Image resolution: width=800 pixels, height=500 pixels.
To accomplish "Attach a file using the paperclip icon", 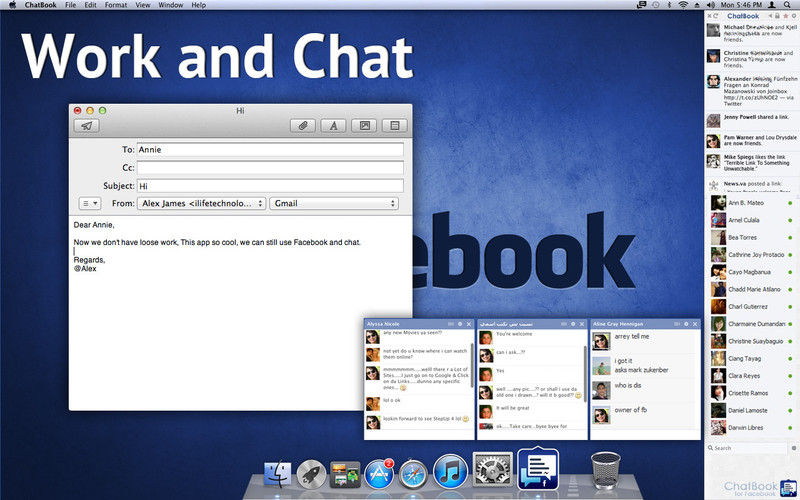I will point(303,126).
